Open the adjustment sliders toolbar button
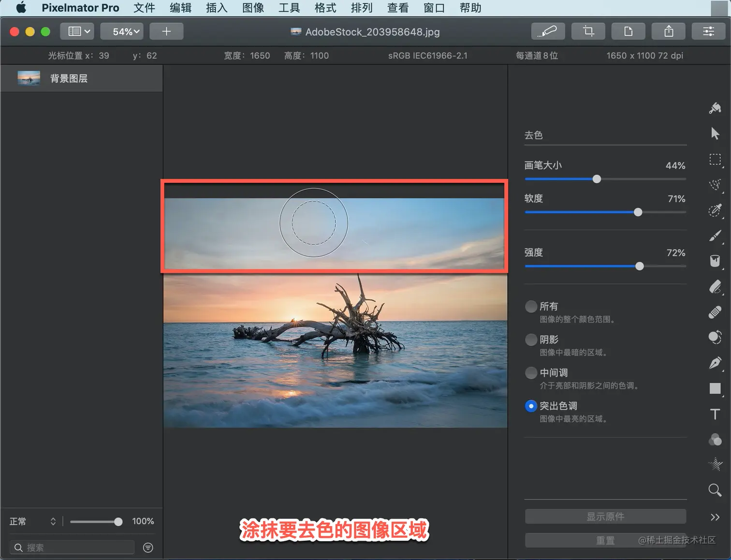Screen dimensions: 731x560 click(709, 31)
